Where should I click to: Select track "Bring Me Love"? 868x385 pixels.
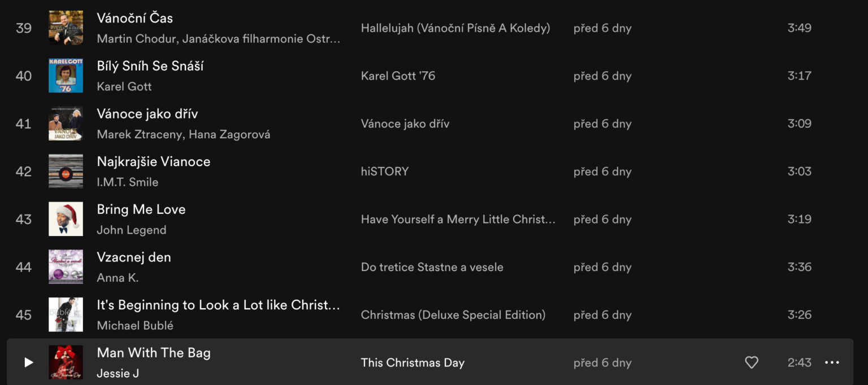pyautogui.click(x=141, y=209)
